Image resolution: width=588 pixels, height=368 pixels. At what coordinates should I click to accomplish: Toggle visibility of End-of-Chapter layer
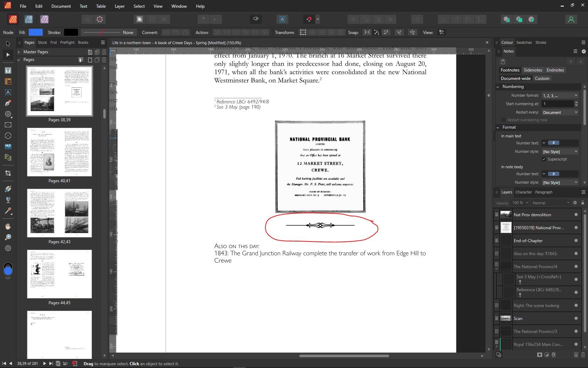point(576,240)
